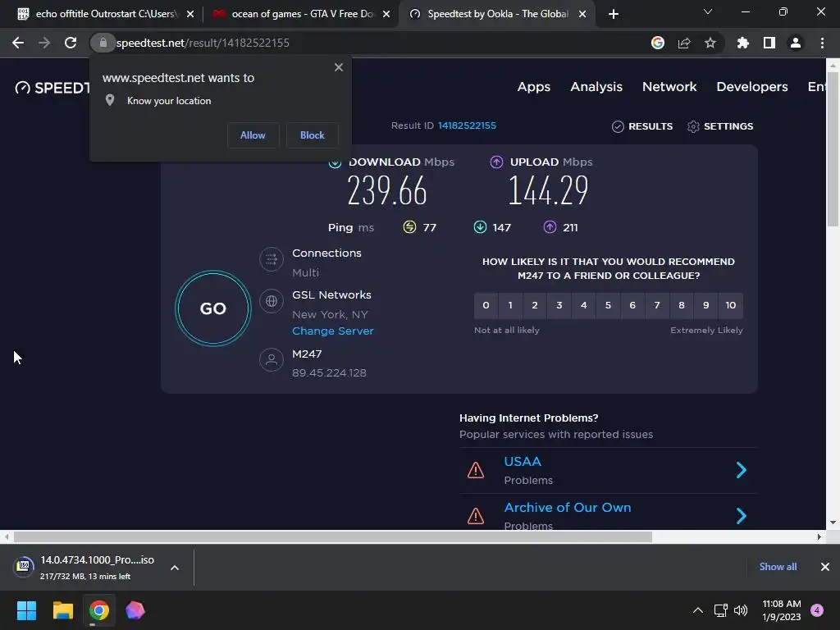The height and width of the screenshot is (630, 840).
Task: Click the padlock site info icon
Action: click(x=103, y=43)
